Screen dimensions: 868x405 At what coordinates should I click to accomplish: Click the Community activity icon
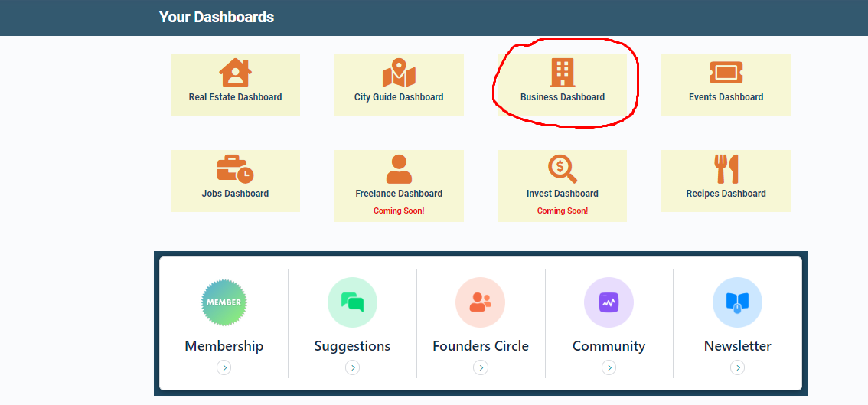[609, 302]
